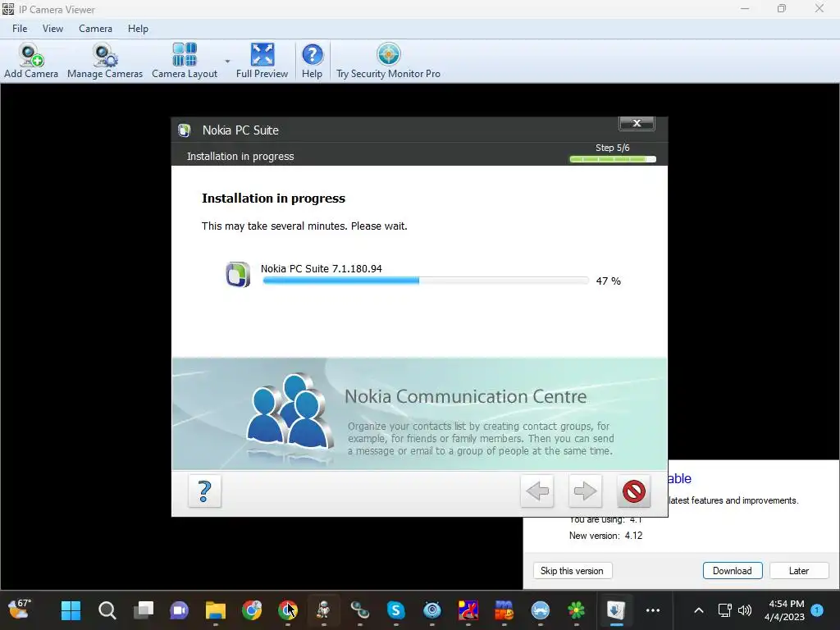The image size is (840, 630).
Task: Open the View menu
Action: tap(52, 29)
